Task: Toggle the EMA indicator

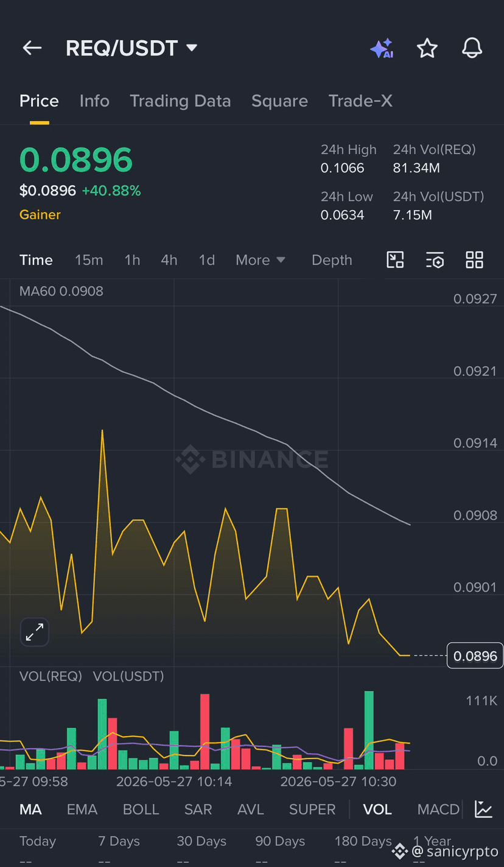Action: (x=82, y=809)
